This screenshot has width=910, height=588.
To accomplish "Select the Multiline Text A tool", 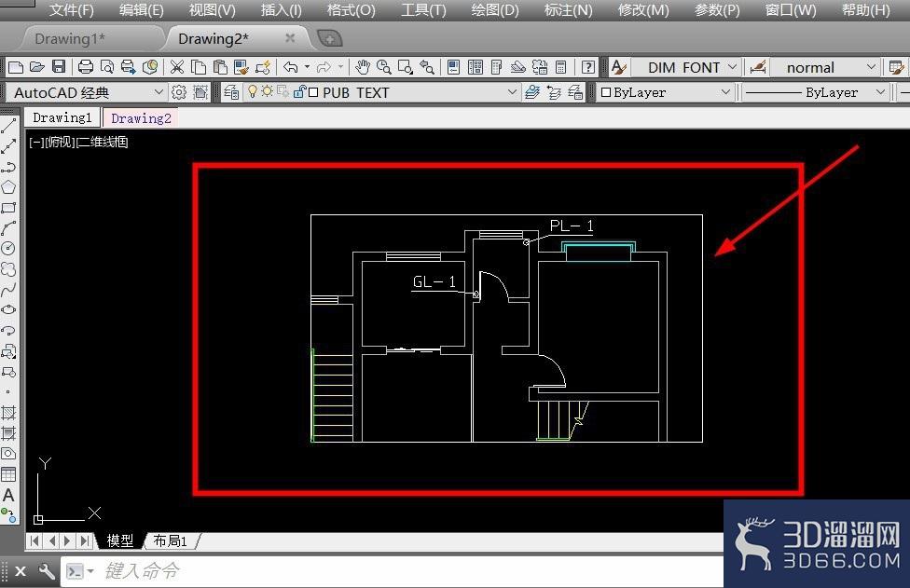I will pyautogui.click(x=8, y=495).
